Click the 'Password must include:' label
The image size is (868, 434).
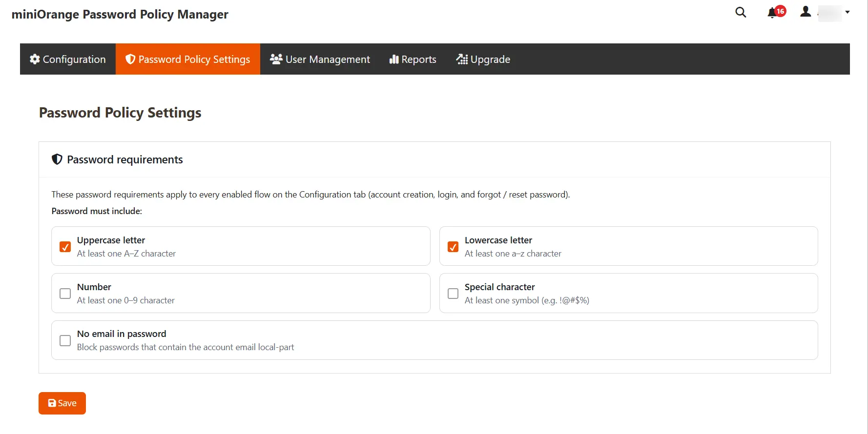(x=97, y=211)
